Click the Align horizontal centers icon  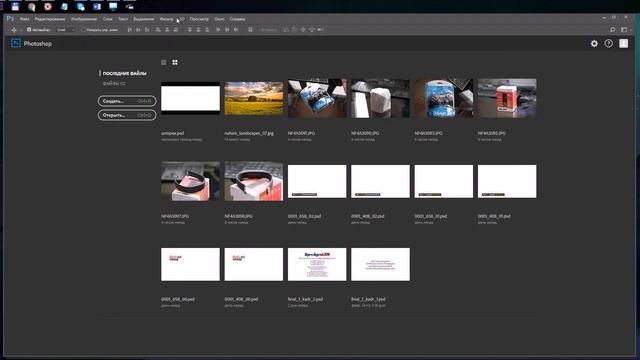[167, 30]
